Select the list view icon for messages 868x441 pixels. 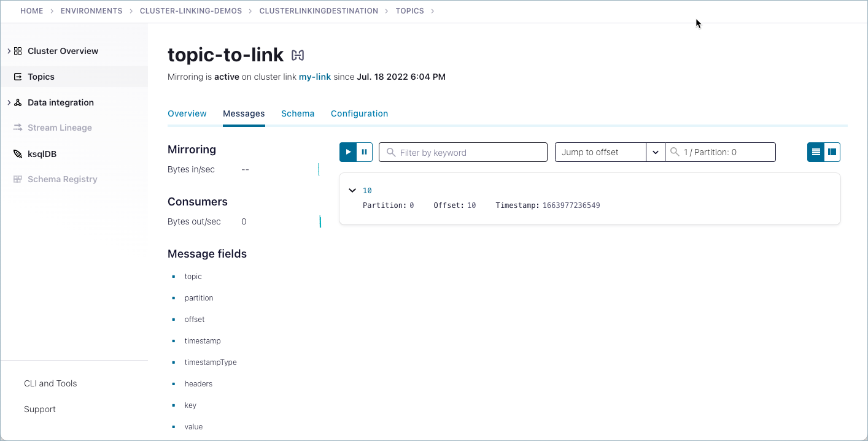click(815, 151)
